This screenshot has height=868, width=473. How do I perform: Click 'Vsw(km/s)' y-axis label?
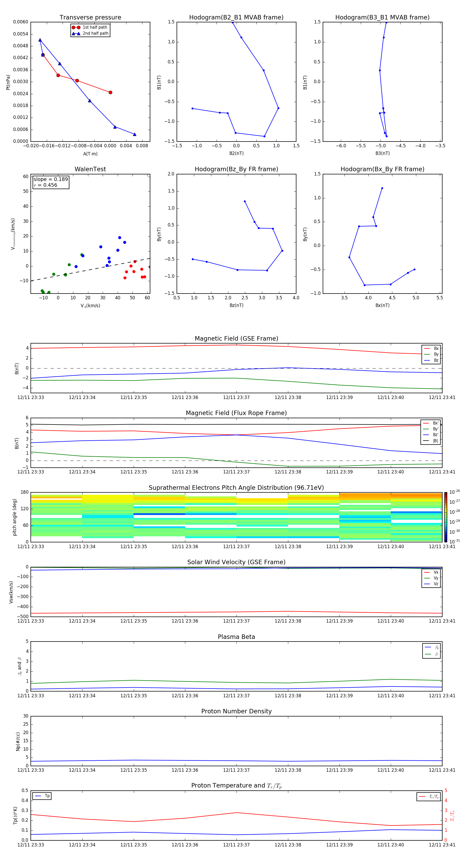(x=11, y=592)
